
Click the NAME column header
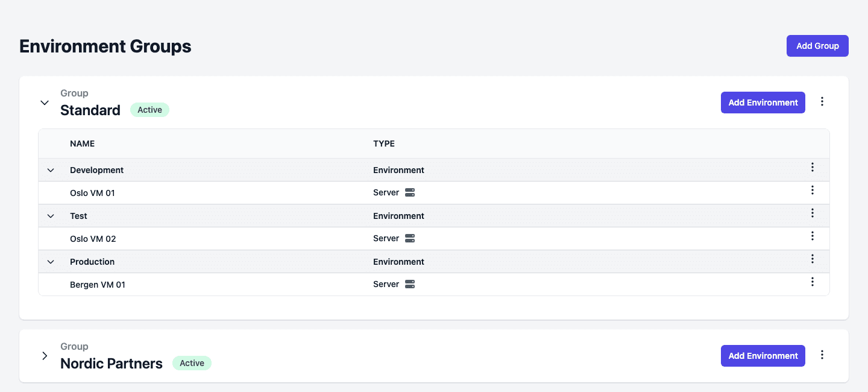click(x=82, y=144)
